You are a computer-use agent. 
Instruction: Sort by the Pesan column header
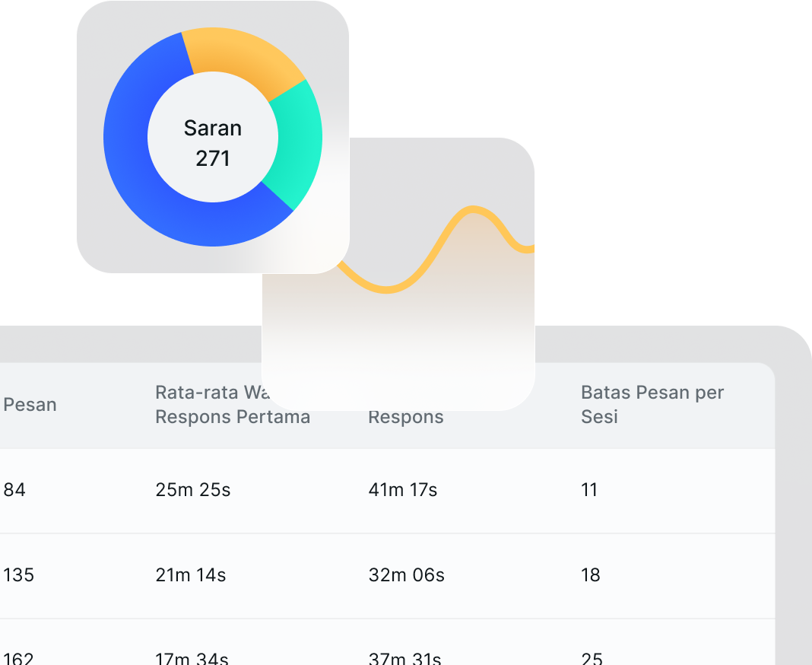(30, 405)
